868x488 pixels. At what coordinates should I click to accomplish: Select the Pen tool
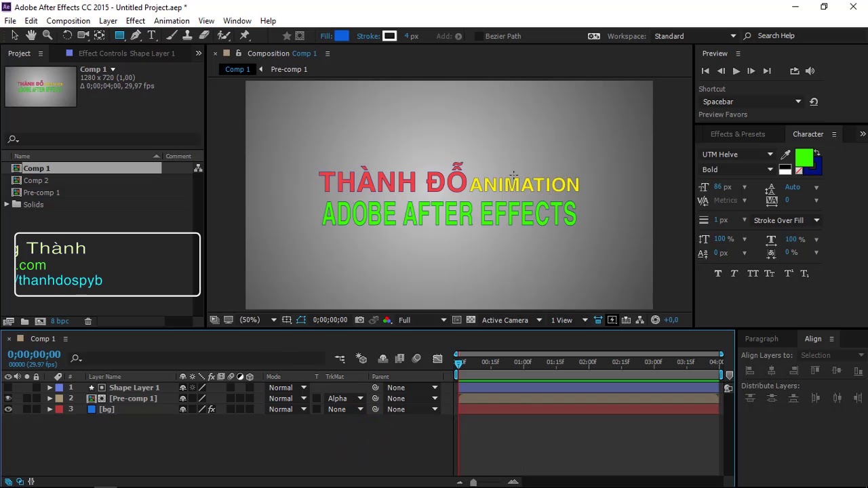(x=136, y=35)
